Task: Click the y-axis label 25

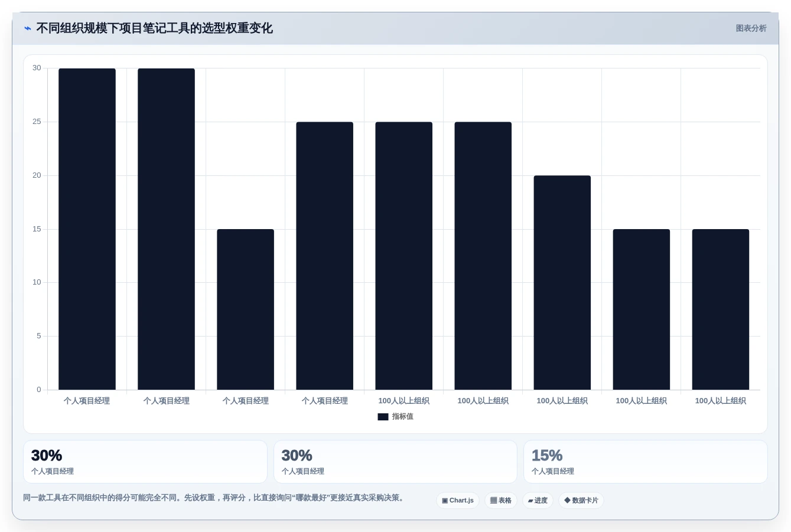Action: [x=37, y=122]
